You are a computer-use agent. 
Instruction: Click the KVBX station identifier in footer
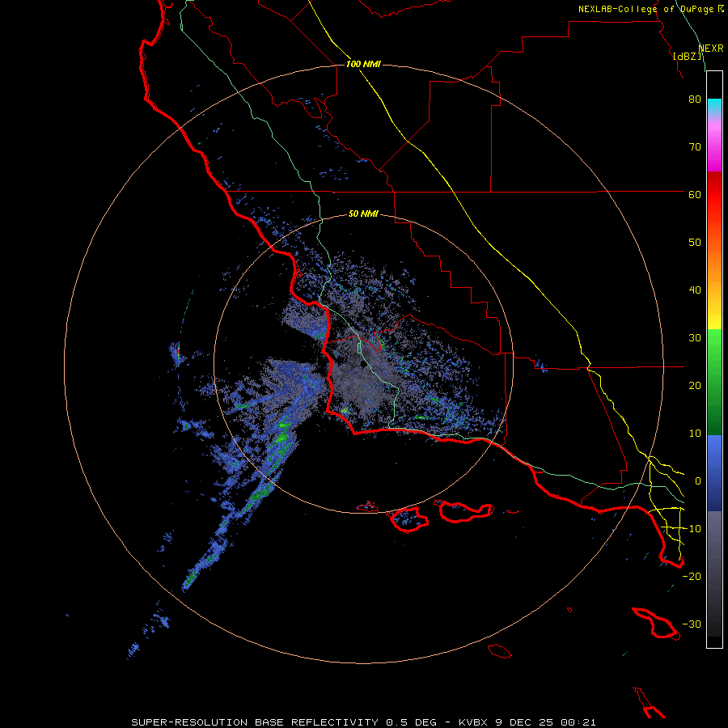tap(473, 722)
